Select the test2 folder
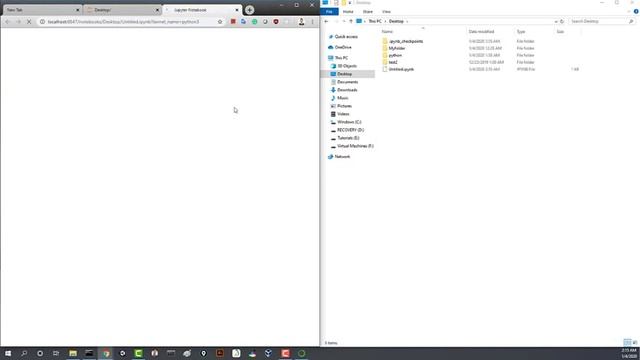 tap(393, 62)
